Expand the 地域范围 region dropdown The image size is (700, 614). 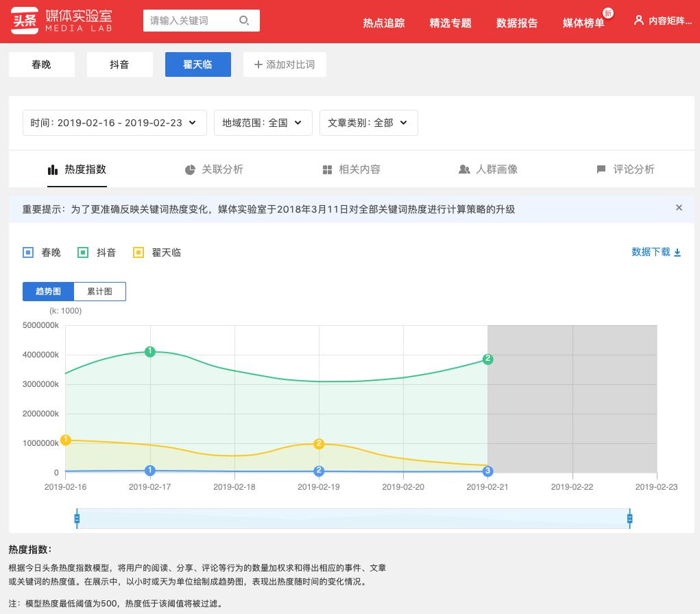263,123
